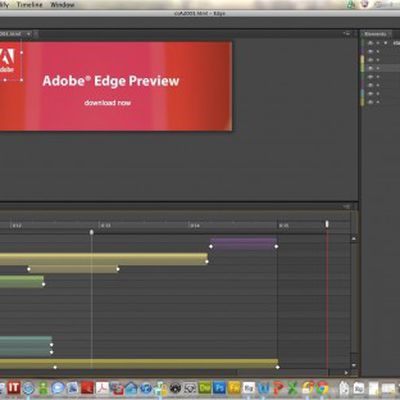The width and height of the screenshot is (400, 400).
Task: Toggle eye icon on purple-tagged second element row
Action: tap(370, 52)
